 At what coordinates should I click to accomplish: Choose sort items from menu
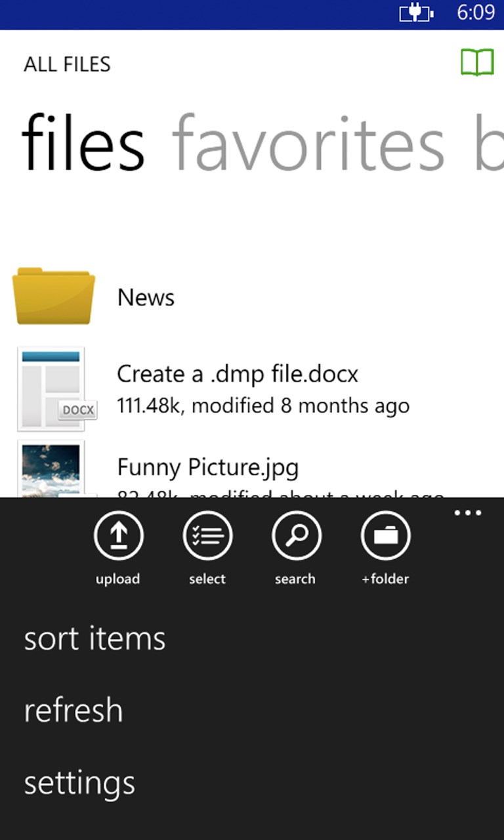[94, 639]
